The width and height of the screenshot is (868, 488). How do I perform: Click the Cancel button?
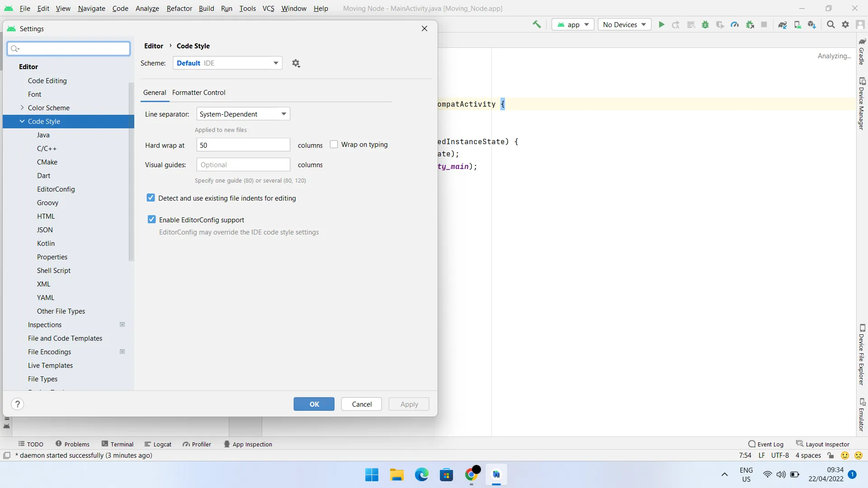(362, 404)
